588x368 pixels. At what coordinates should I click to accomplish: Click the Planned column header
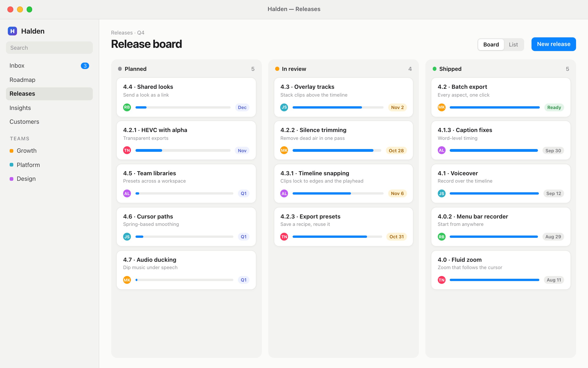186,69
